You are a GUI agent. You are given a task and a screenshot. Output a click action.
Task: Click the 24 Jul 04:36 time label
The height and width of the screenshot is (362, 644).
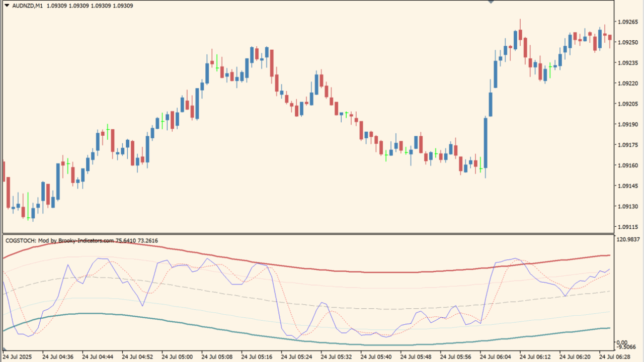[58, 357]
